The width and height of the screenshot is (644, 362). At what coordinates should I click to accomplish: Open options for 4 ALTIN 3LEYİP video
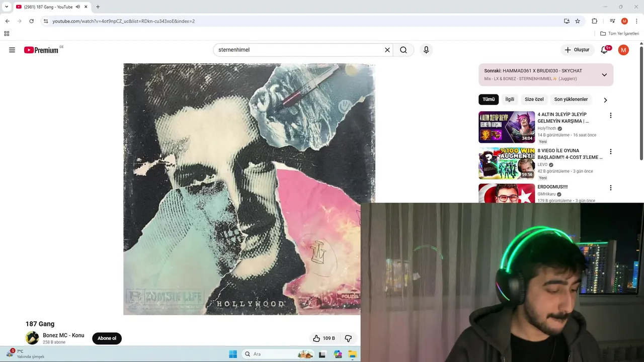611,115
